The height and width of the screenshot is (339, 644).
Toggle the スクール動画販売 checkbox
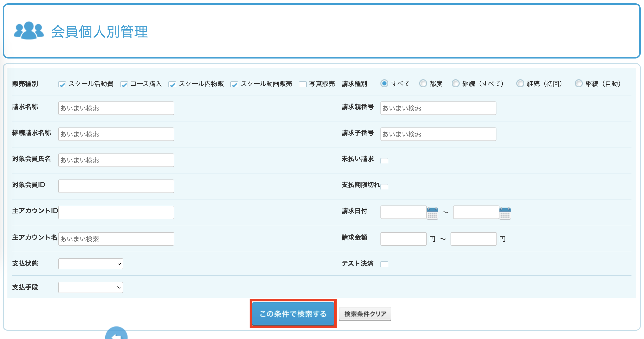click(234, 84)
